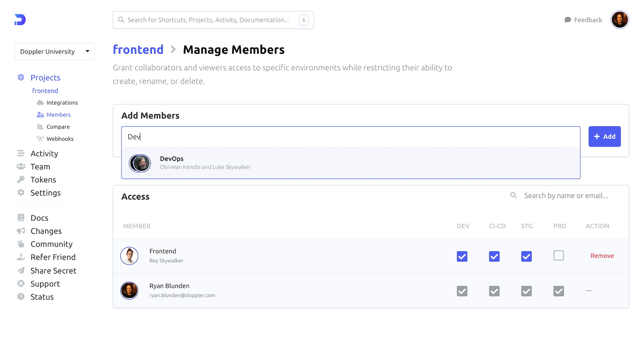
Task: Open the Refer Friend link
Action: coord(53,257)
